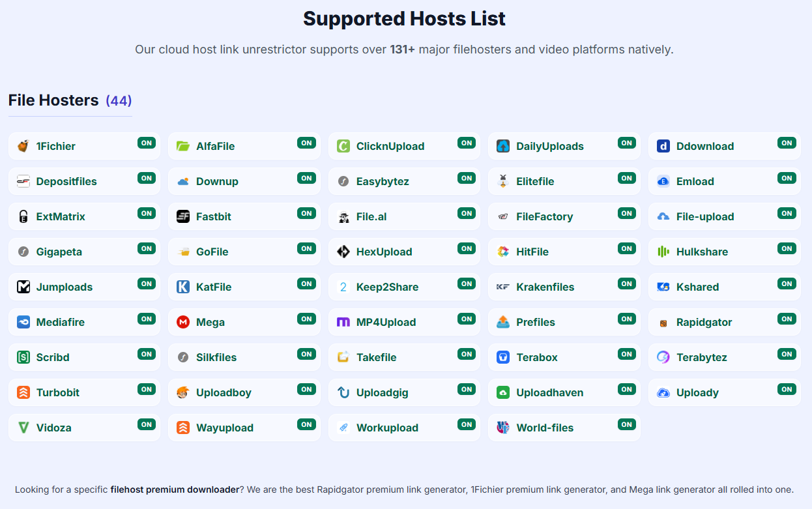Click the ON badge for FileFactory
812x509 pixels.
(626, 213)
